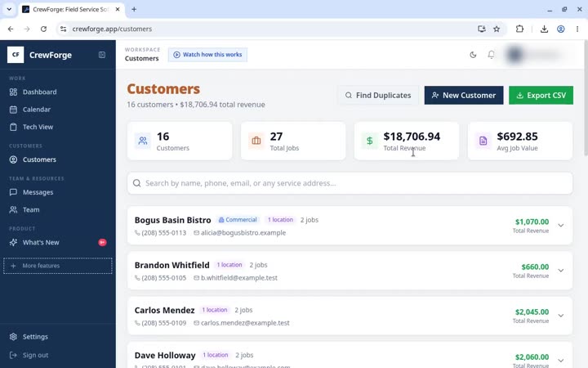
Task: Click the page vertical scrollbar
Action: click(x=586, y=97)
